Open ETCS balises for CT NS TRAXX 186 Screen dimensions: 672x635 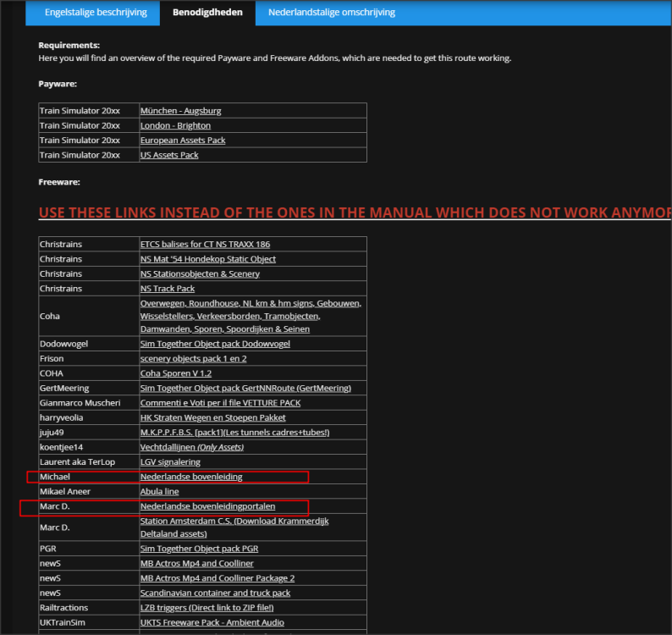point(205,245)
